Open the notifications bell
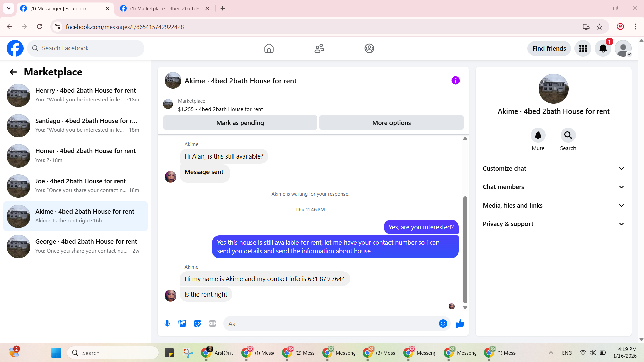 pos(603,48)
